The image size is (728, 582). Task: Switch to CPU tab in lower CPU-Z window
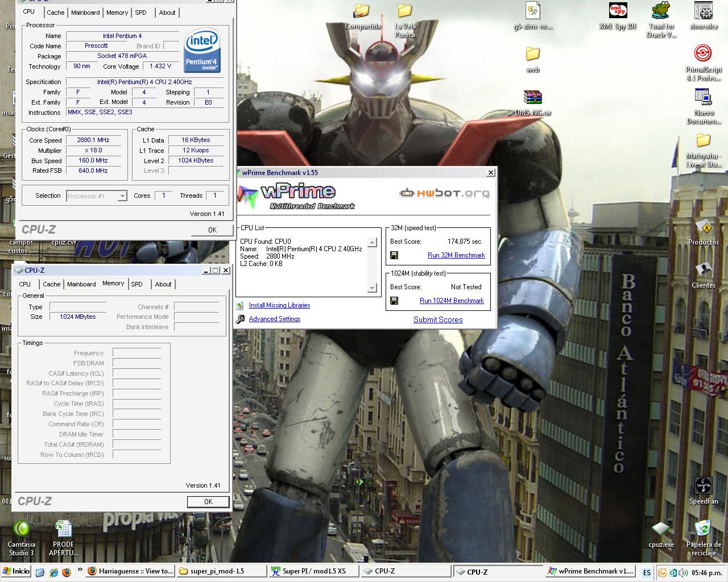[25, 284]
